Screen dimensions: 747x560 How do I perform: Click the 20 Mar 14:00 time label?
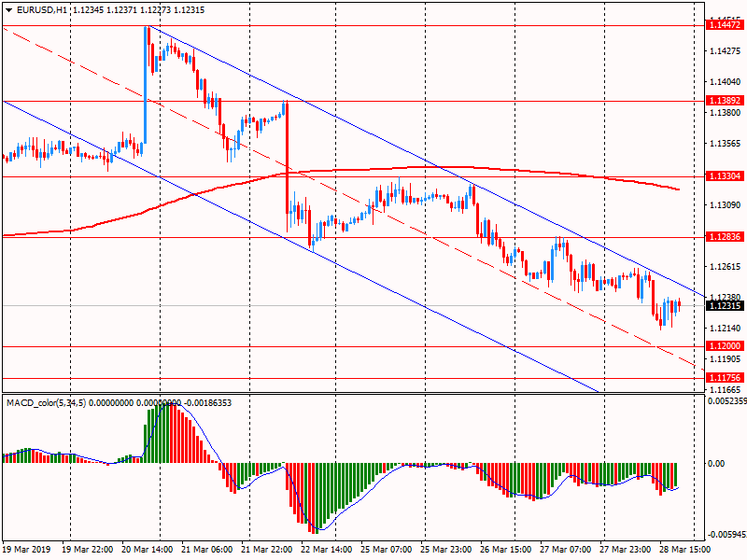(x=148, y=550)
